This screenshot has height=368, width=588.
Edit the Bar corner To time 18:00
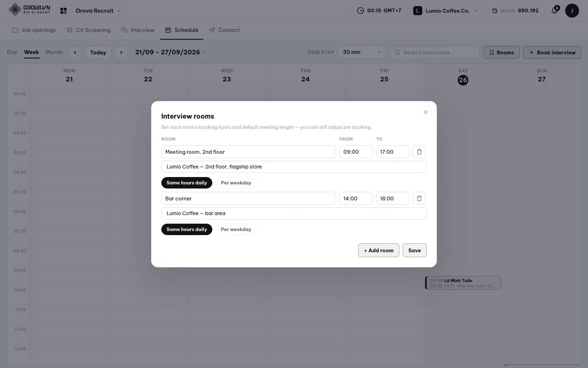pyautogui.click(x=393, y=198)
